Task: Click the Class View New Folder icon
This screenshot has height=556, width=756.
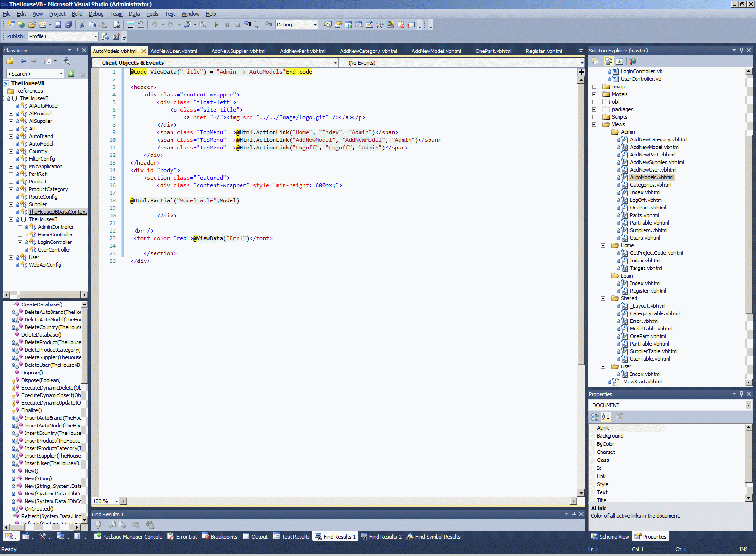Action: [9, 61]
